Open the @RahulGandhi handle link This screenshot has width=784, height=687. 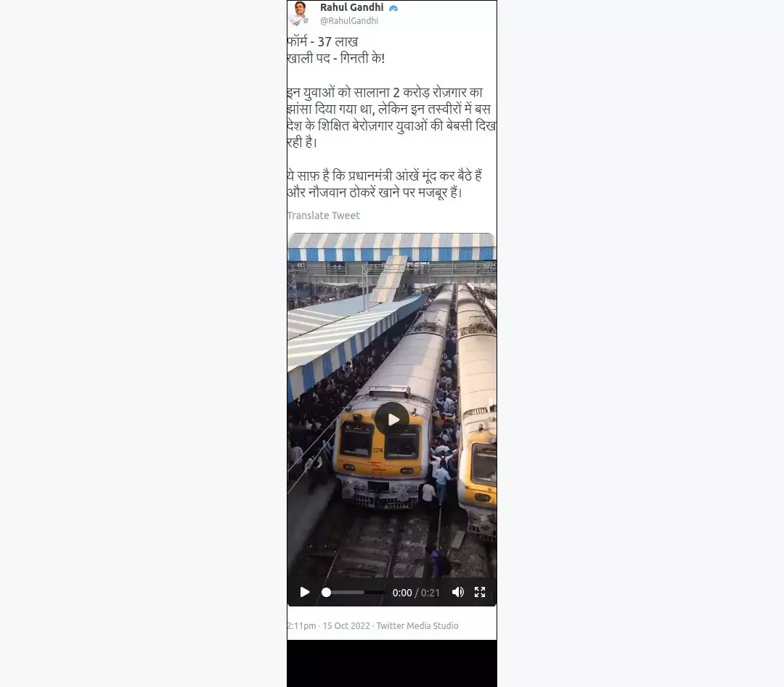point(349,20)
